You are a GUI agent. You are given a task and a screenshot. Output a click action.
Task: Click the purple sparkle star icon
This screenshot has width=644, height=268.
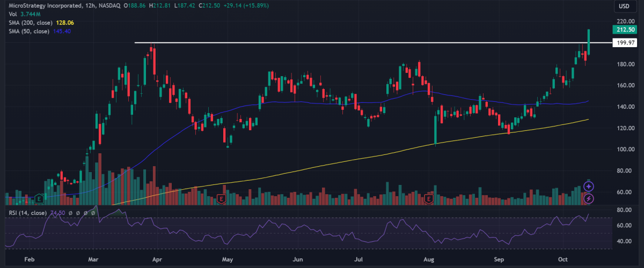pyautogui.click(x=589, y=187)
